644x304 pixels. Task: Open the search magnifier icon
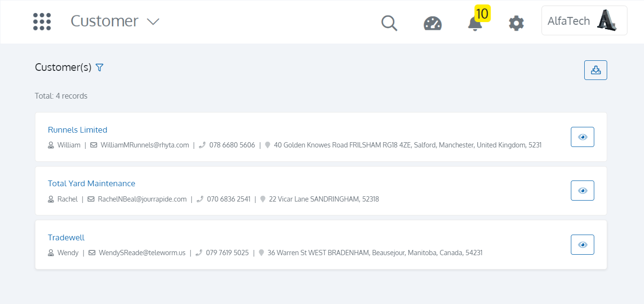(x=389, y=23)
